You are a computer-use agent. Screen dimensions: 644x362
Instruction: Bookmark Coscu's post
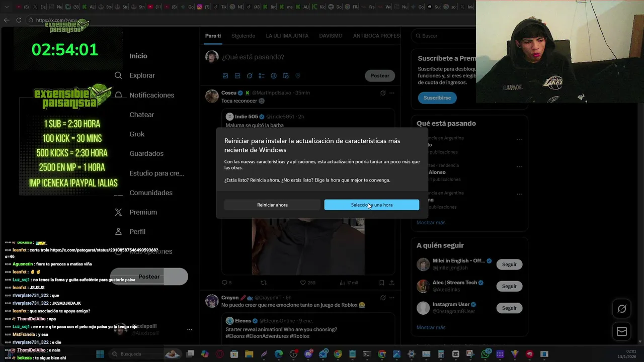coord(382,283)
